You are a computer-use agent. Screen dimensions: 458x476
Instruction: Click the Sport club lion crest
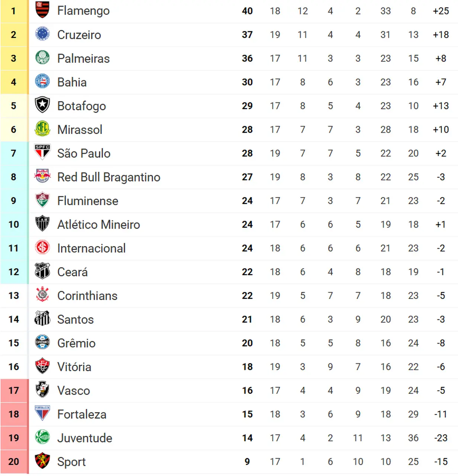42,461
